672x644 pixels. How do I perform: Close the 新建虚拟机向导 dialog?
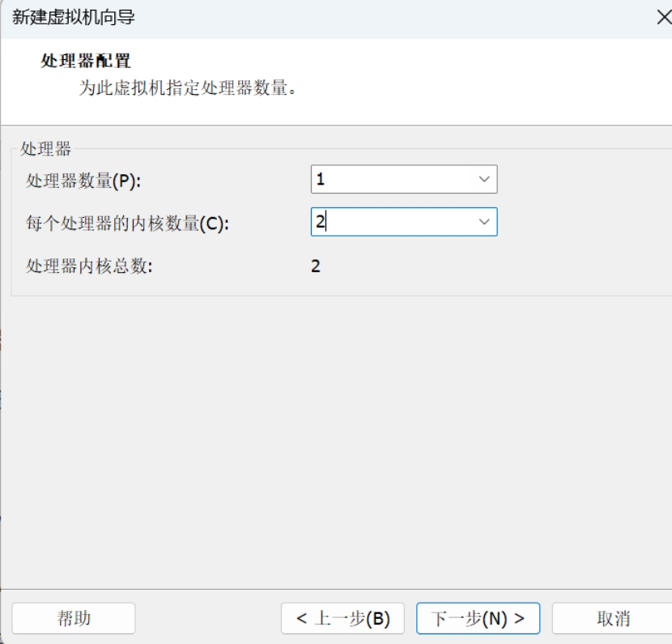click(664, 18)
